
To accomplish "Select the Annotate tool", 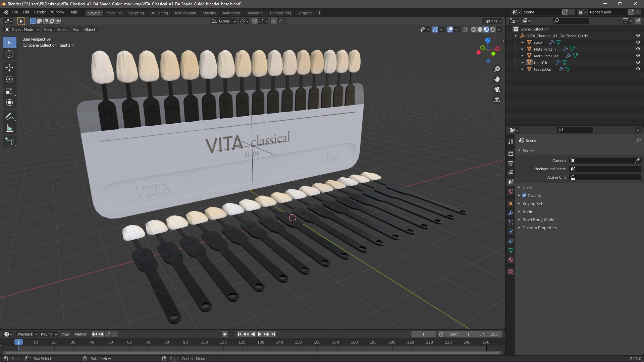I will pos(9,117).
